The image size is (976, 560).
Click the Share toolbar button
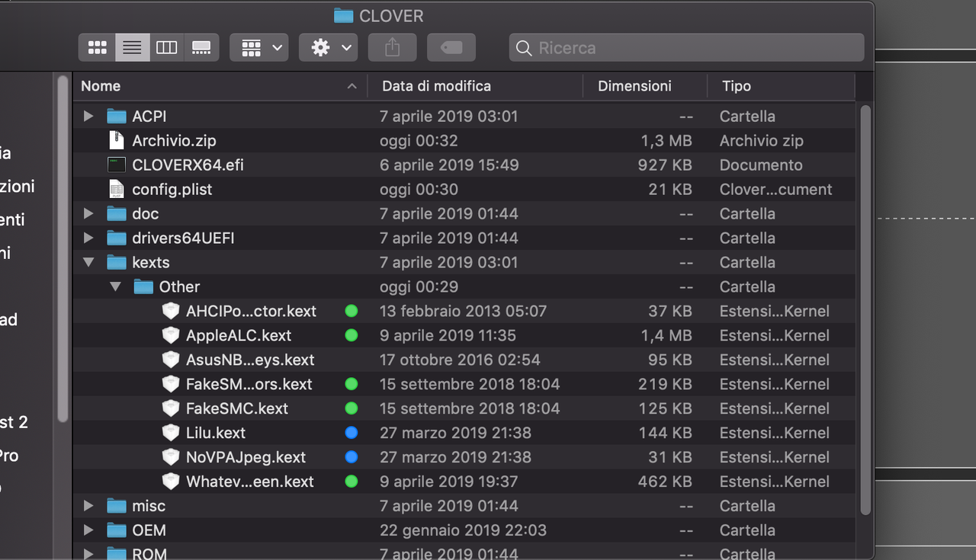point(392,48)
